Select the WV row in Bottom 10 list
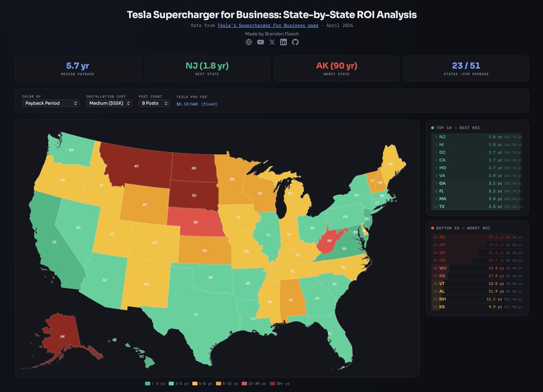The image size is (543, 392). 477,268
